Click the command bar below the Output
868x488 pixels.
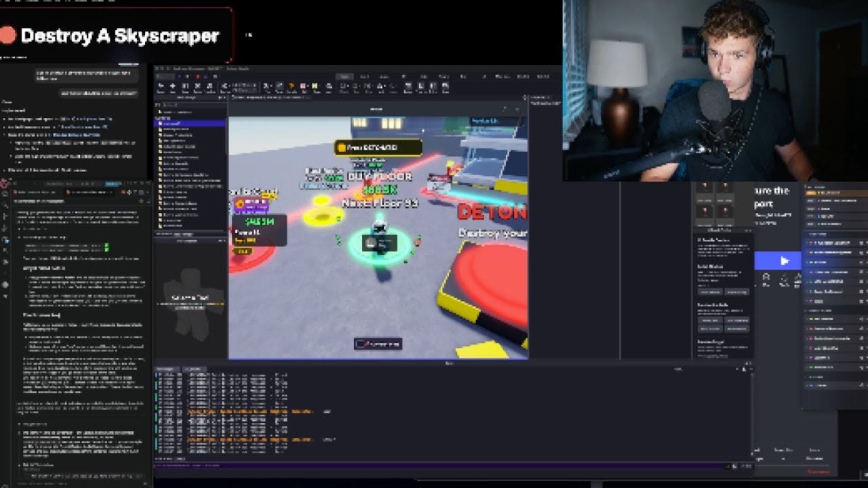[x=441, y=466]
